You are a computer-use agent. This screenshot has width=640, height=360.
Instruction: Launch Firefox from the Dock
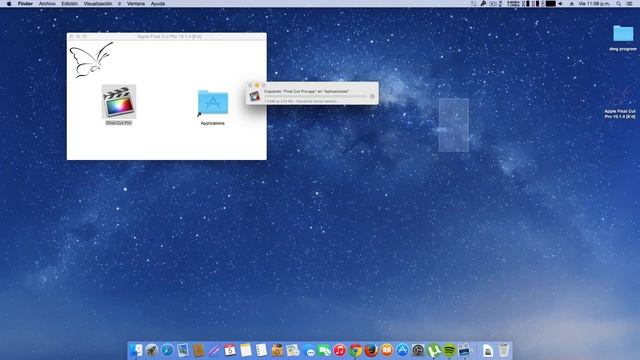371,350
